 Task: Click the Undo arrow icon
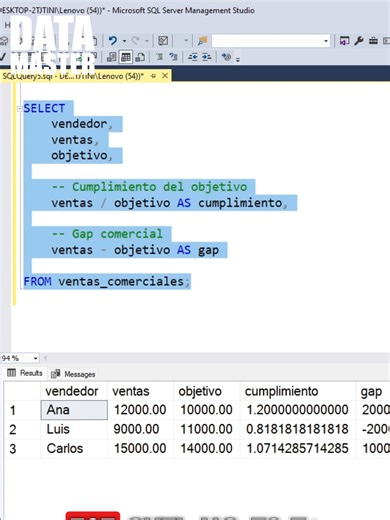pyautogui.click(x=113, y=41)
